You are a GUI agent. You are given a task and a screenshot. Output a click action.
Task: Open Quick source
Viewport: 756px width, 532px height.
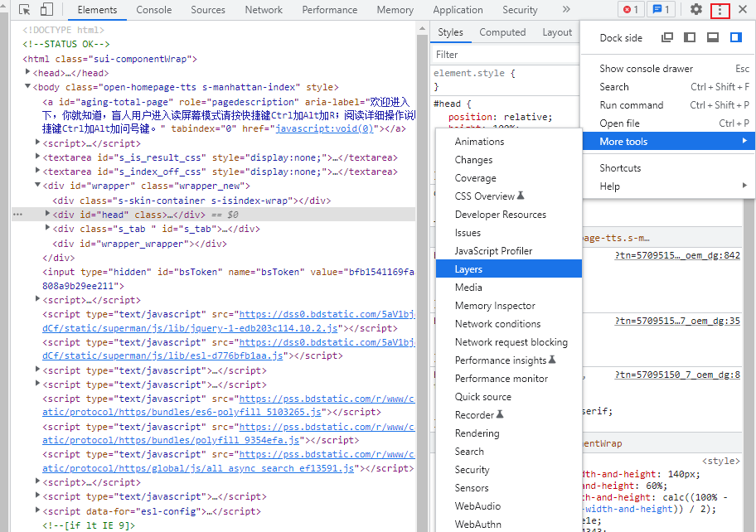click(x=509, y=397)
